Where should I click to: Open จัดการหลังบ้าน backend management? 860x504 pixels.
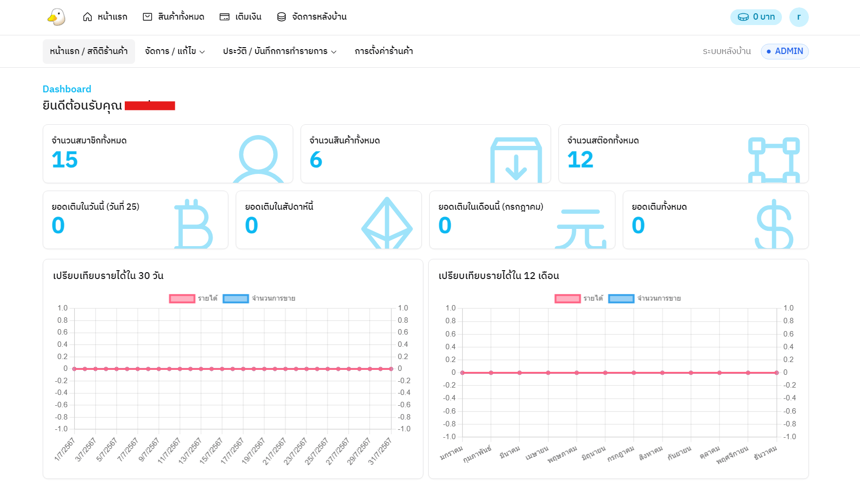click(x=312, y=17)
